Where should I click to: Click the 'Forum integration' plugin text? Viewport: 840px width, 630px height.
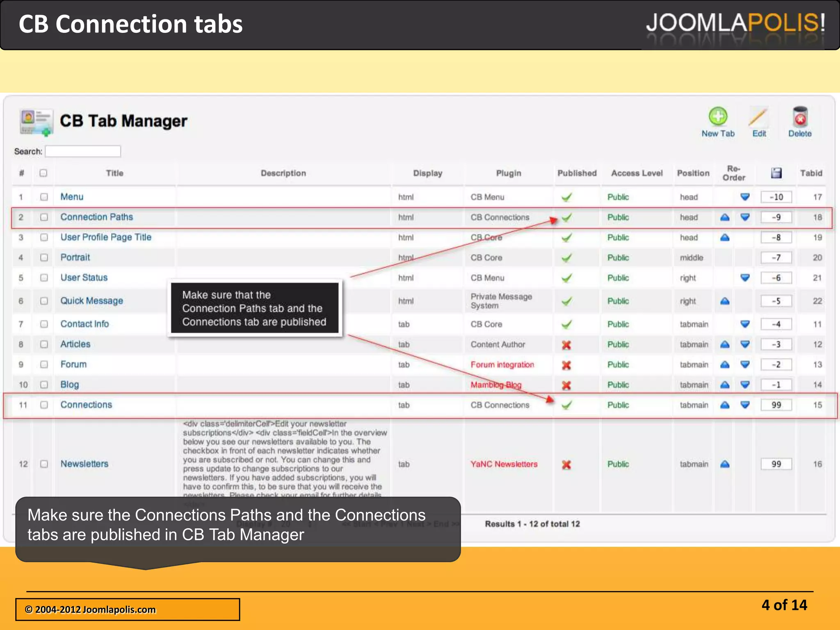tap(502, 365)
